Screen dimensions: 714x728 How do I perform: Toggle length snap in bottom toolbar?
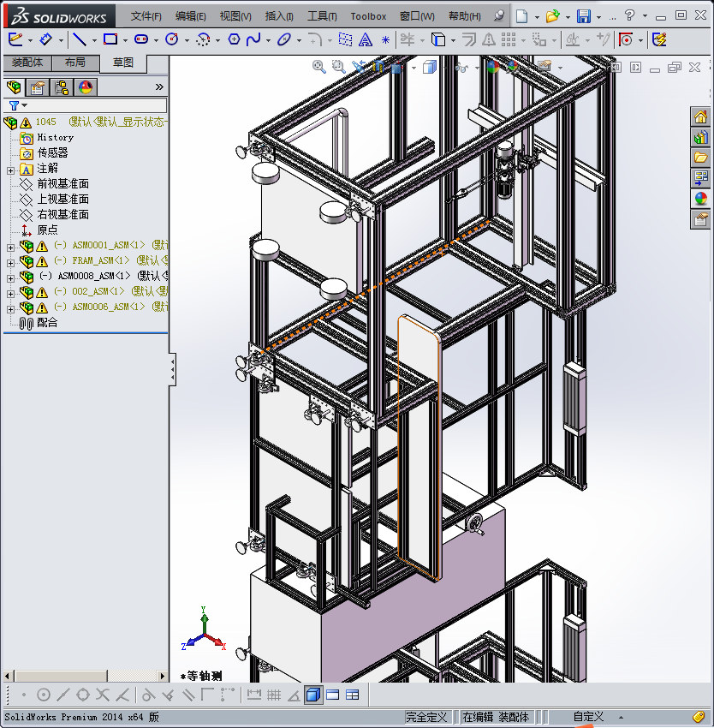coord(254,695)
